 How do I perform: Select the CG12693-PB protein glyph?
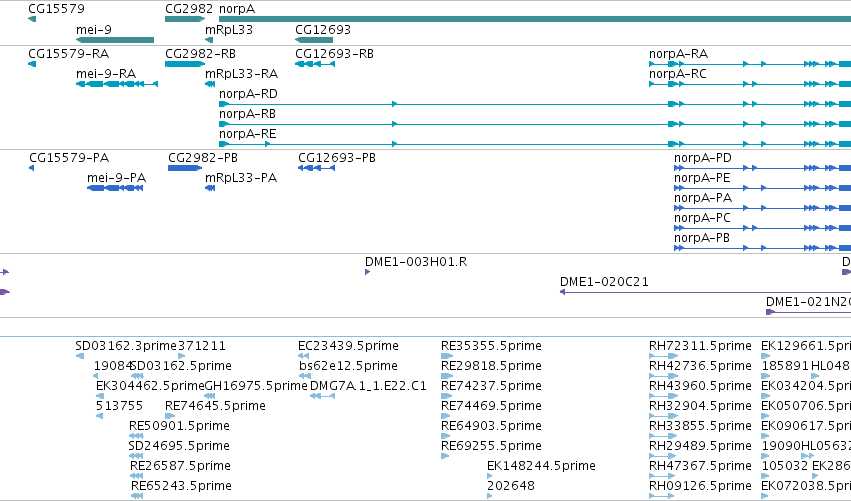click(x=316, y=168)
